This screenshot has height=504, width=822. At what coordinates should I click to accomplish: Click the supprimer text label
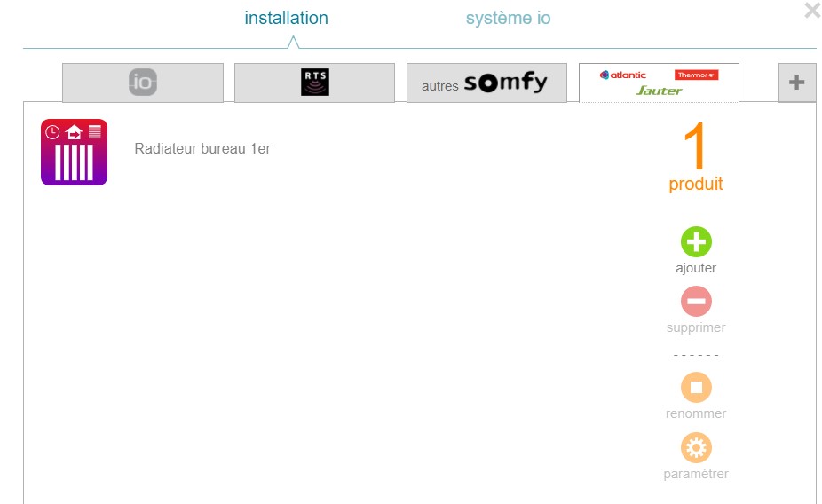[696, 327]
